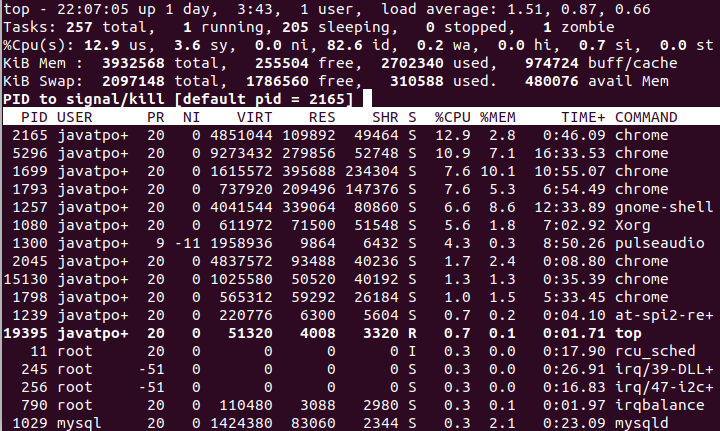
Task: Click the R state of top process
Action: pos(412,333)
